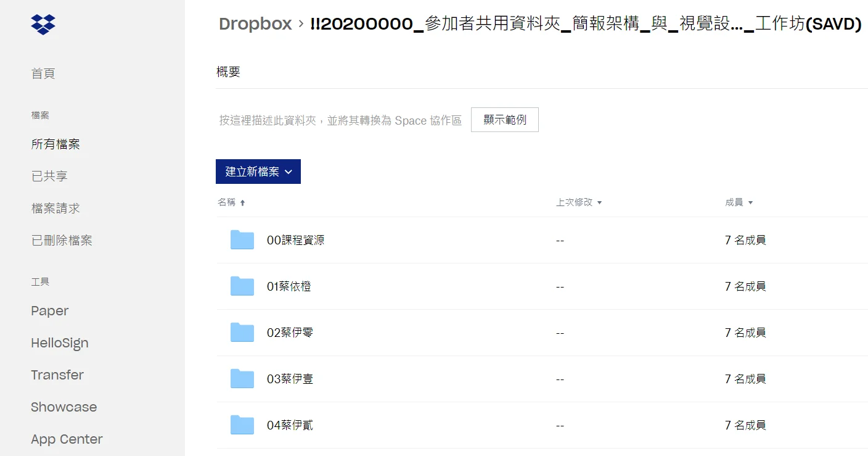Viewport: 868px width, 456px height.
Task: Open Transfer from the tools list
Action: click(x=57, y=375)
